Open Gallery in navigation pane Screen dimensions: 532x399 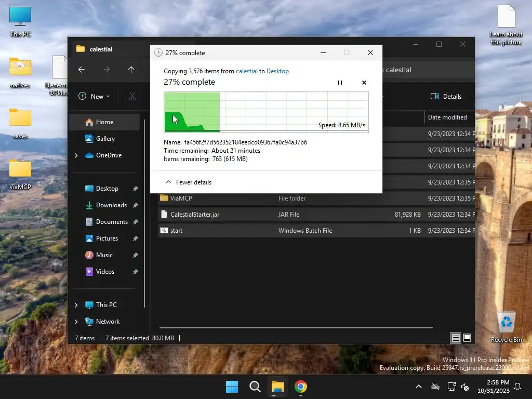point(105,138)
